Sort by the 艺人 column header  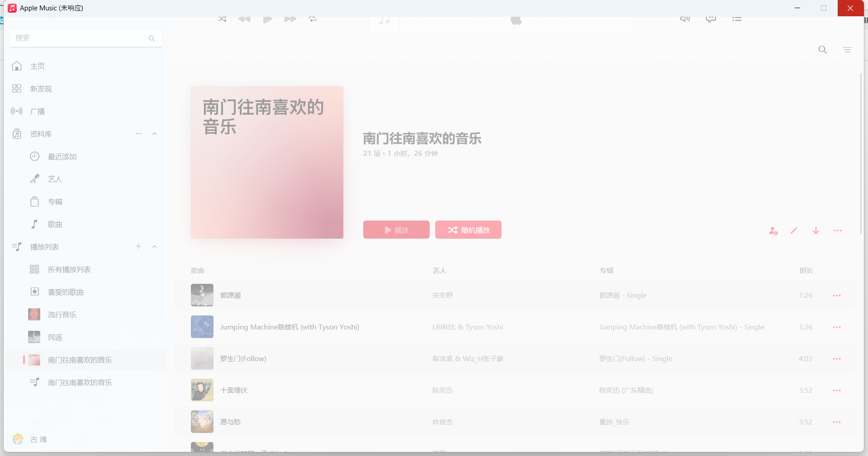(440, 270)
